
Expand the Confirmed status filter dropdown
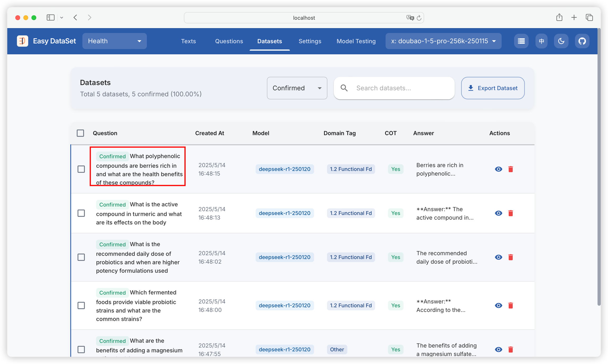click(x=297, y=88)
